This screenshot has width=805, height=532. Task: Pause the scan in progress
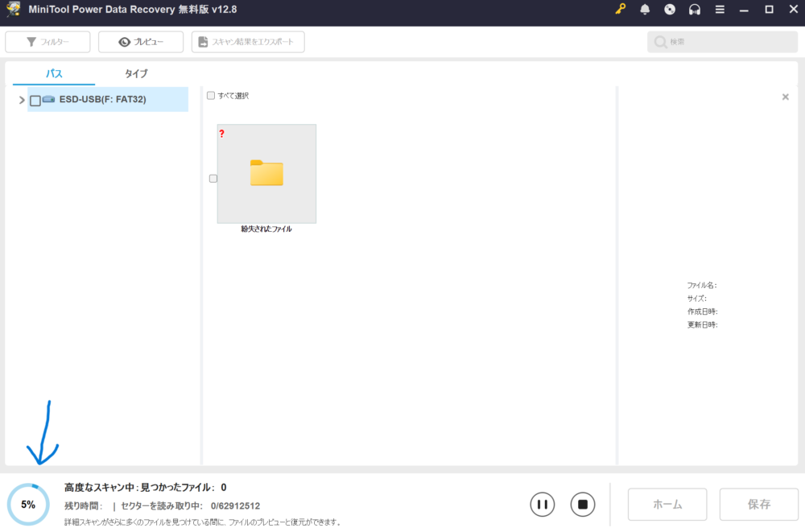(543, 505)
